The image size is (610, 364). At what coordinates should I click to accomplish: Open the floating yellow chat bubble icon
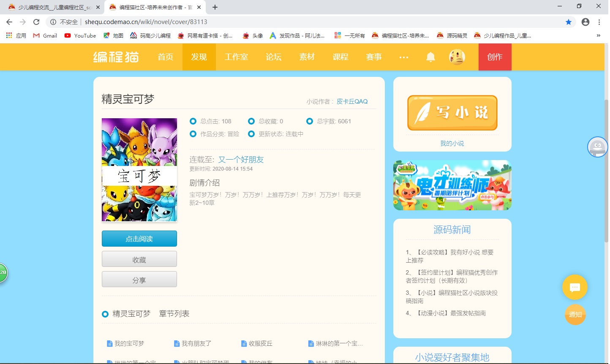point(575,288)
